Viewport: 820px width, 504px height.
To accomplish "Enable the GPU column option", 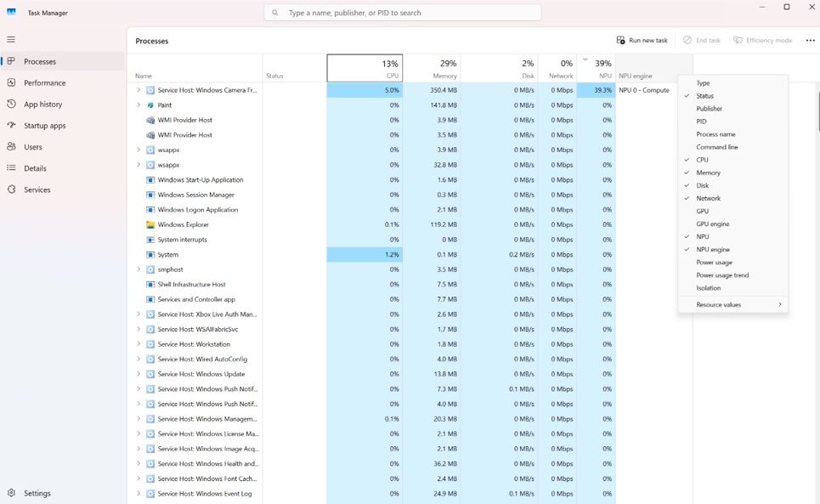I will [x=733, y=212].
